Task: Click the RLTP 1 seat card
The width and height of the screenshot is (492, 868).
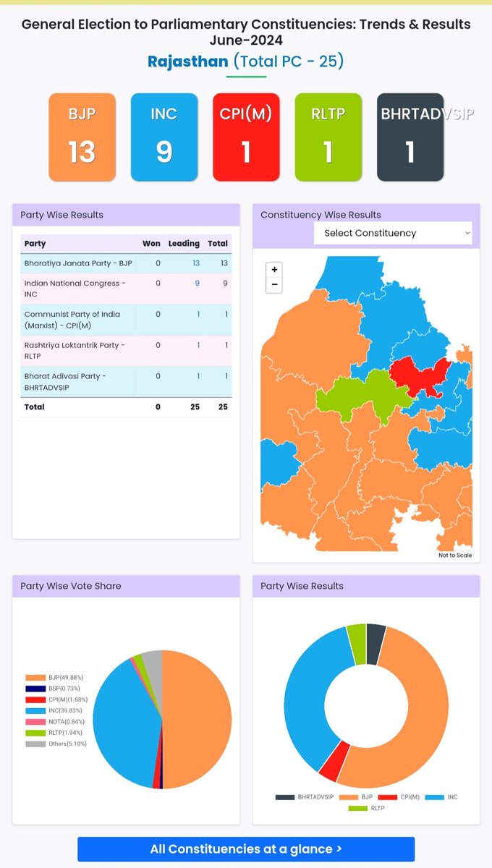Action: click(328, 137)
